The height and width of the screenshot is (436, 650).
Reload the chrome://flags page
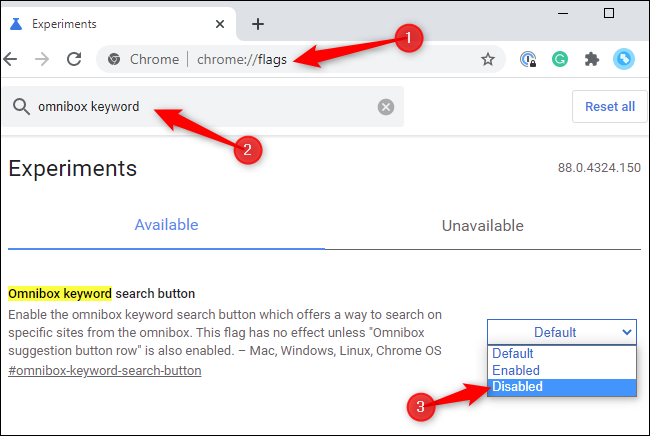point(74,59)
